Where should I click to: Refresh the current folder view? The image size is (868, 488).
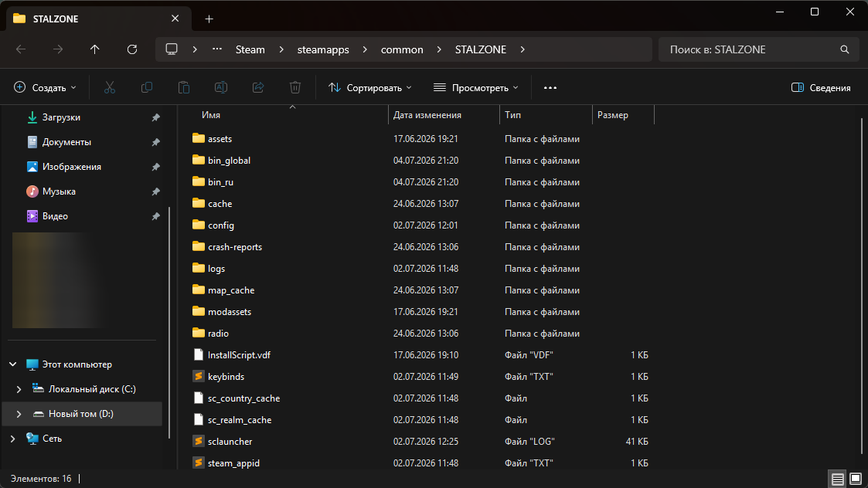click(x=131, y=49)
